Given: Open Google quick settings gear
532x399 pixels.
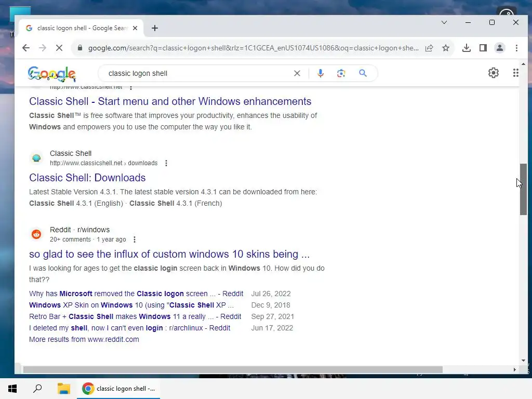Looking at the screenshot, I should pos(494,73).
